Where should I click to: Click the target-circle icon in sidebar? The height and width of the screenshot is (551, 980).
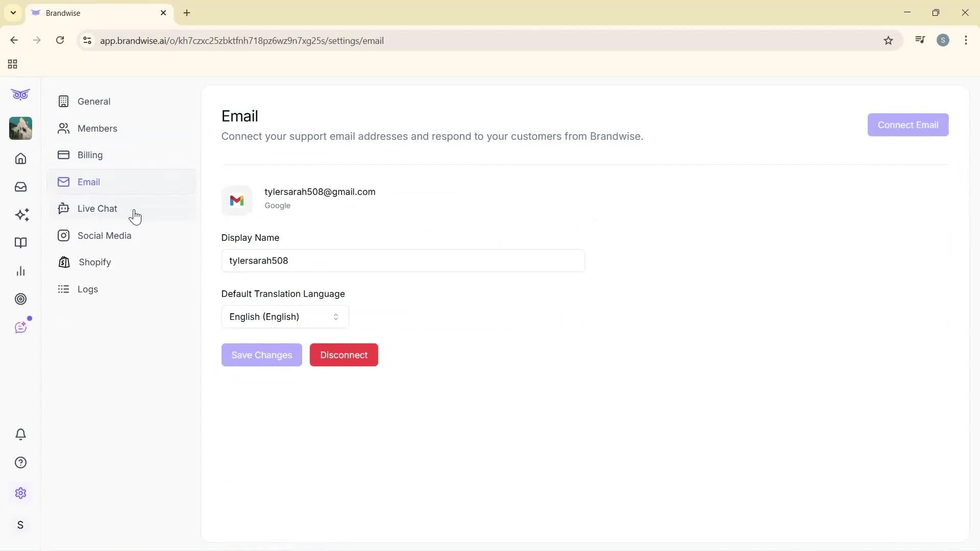20,299
